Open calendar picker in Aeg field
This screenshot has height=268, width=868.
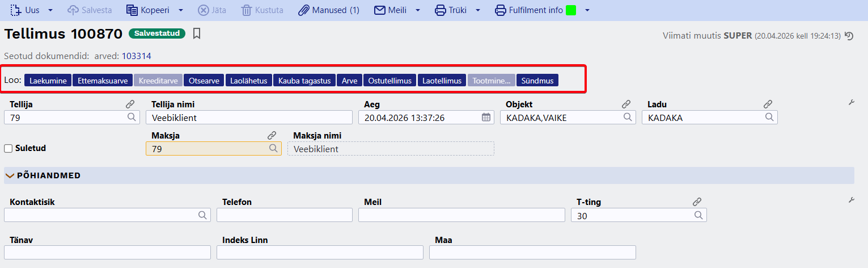[x=486, y=118]
